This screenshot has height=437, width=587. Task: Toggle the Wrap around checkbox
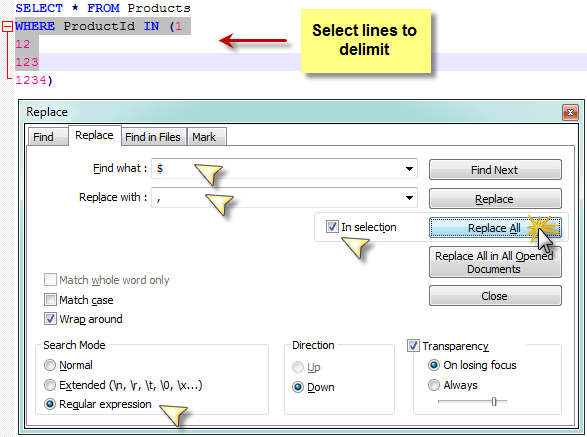point(50,319)
